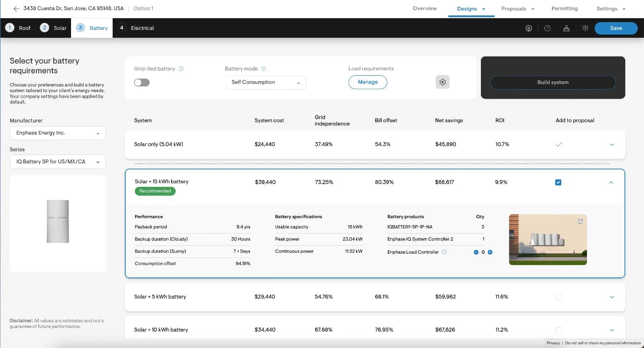
Task: Click the signpost icon next to Save
Action: click(585, 28)
